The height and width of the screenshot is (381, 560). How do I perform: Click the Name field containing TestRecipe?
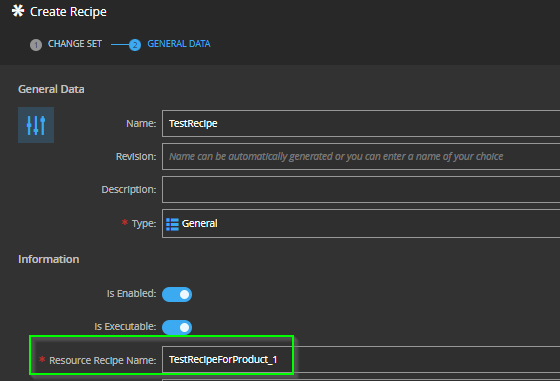tap(361, 124)
